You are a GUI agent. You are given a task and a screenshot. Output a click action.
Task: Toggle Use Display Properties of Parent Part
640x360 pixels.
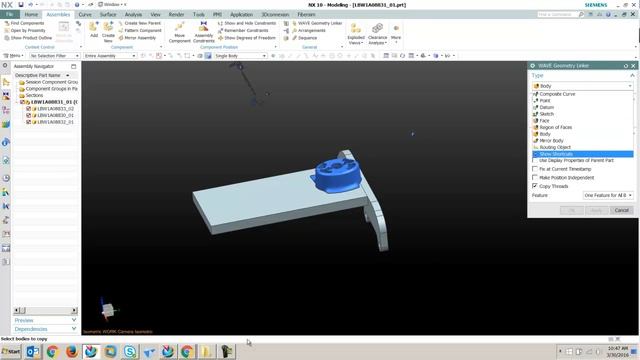click(x=535, y=160)
